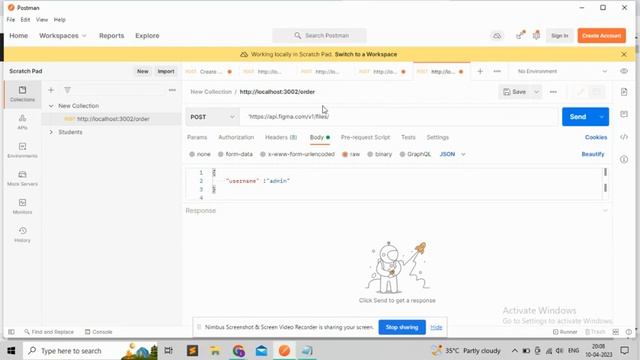Screen dimensions: 640x360
Task: Expand the Students collection
Action: coord(51,132)
